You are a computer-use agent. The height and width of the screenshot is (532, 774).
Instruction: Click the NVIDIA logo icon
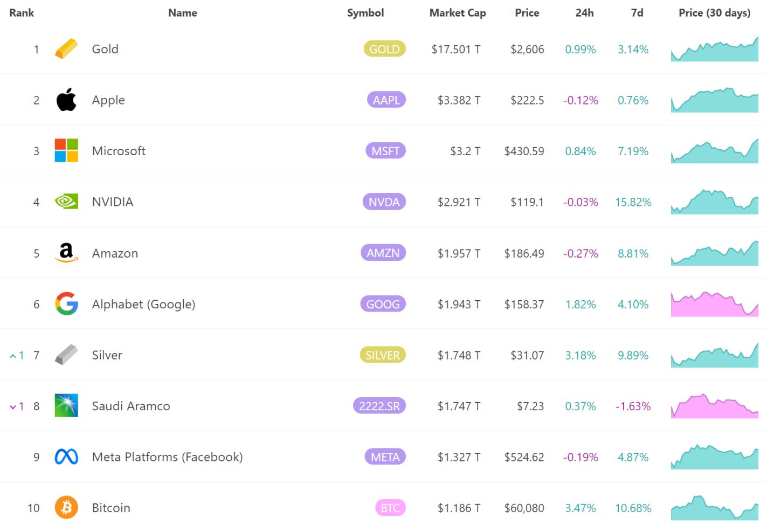(66, 202)
